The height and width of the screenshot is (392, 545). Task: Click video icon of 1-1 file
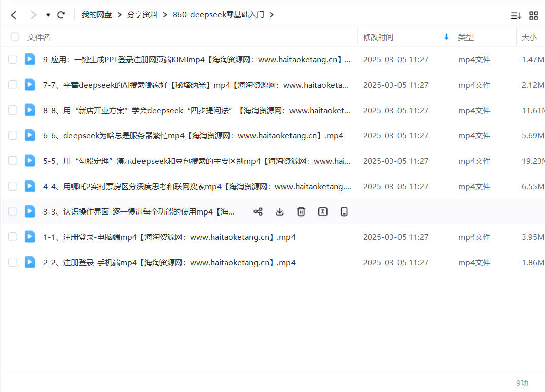click(30, 237)
